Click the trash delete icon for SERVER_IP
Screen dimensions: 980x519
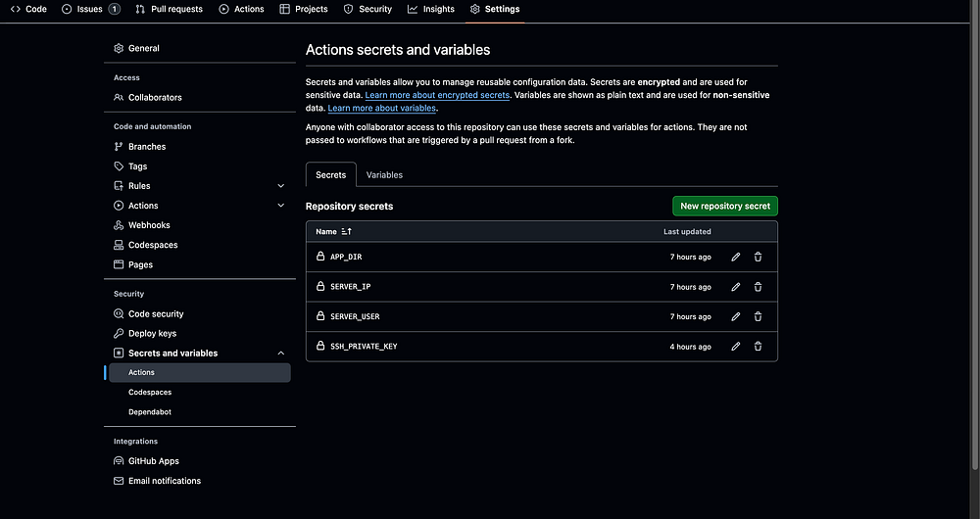[758, 287]
